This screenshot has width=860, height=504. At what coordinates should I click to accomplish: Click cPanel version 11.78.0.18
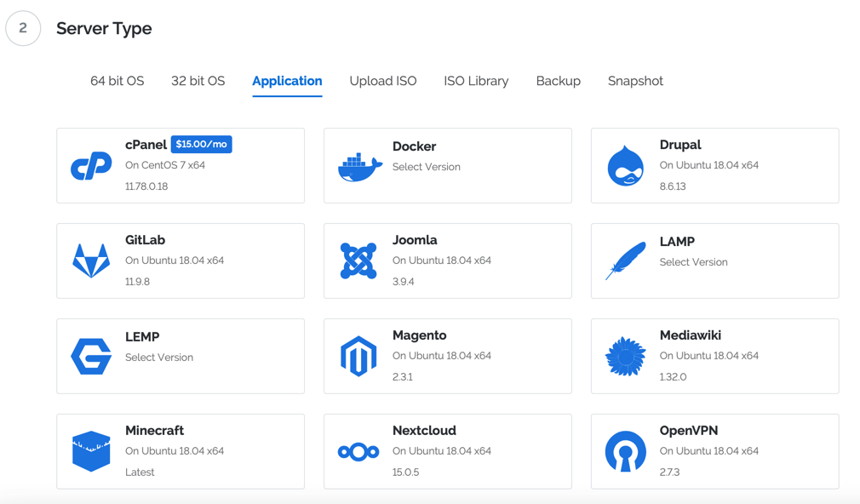click(146, 186)
